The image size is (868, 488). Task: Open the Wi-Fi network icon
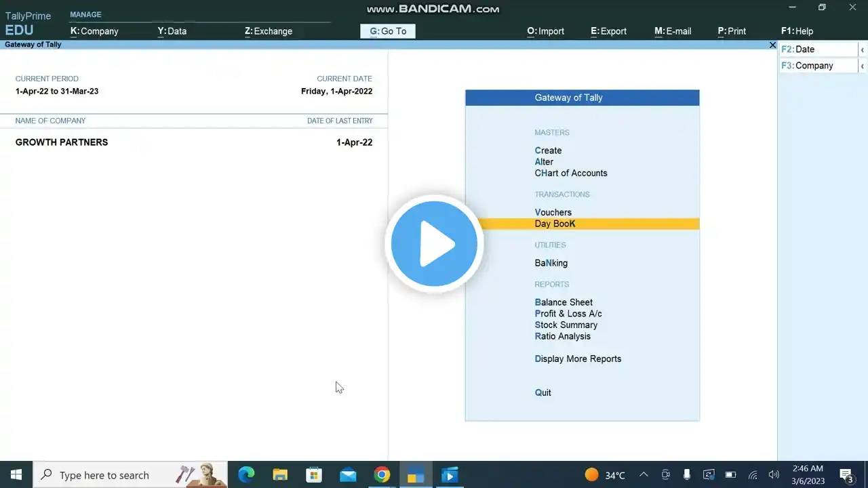tap(752, 475)
